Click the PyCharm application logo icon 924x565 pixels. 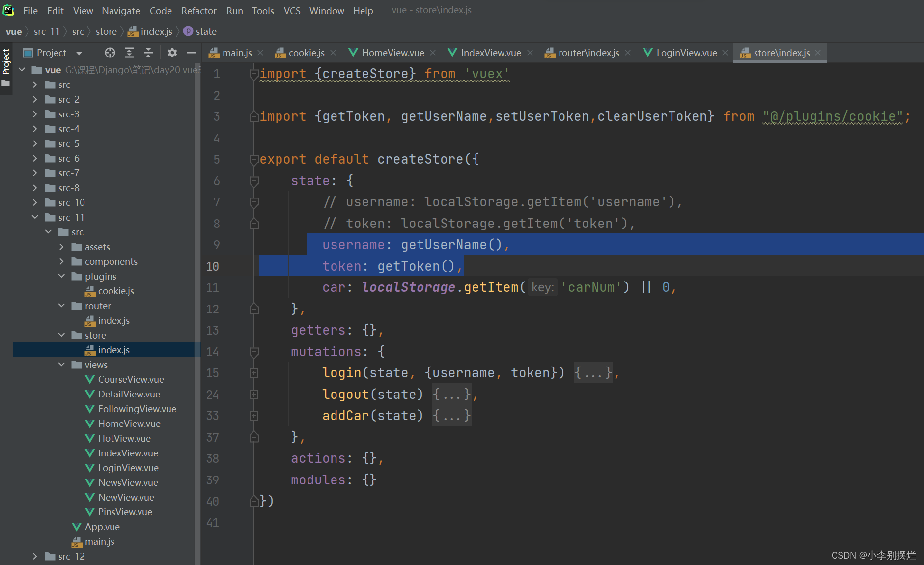8,10
